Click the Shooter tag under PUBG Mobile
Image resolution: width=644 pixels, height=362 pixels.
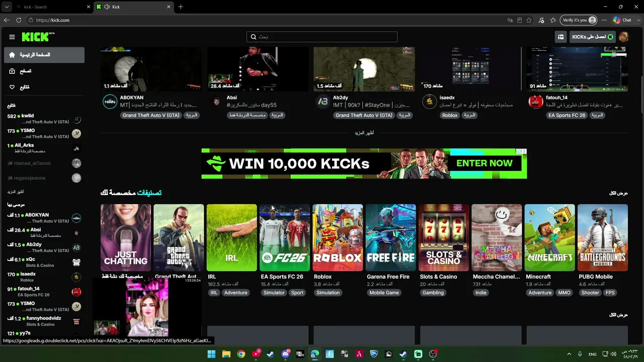click(590, 293)
